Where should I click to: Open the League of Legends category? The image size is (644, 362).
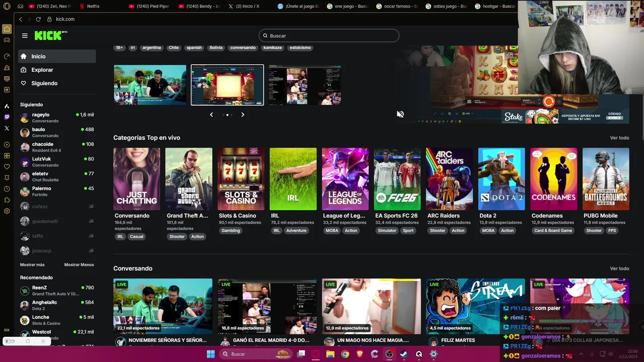click(x=345, y=179)
